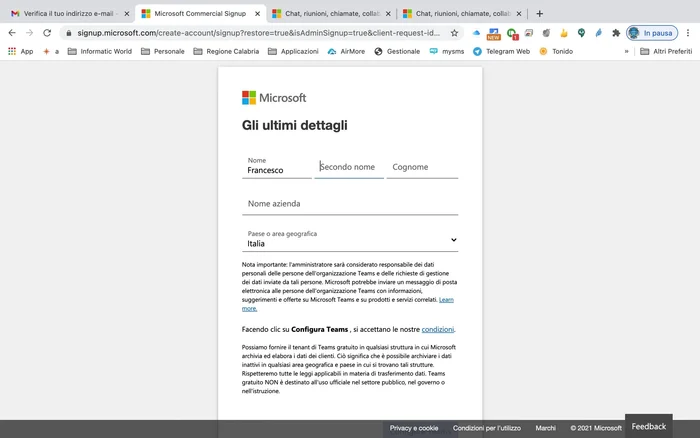
Task: Focus the Cognome text field
Action: tap(422, 168)
